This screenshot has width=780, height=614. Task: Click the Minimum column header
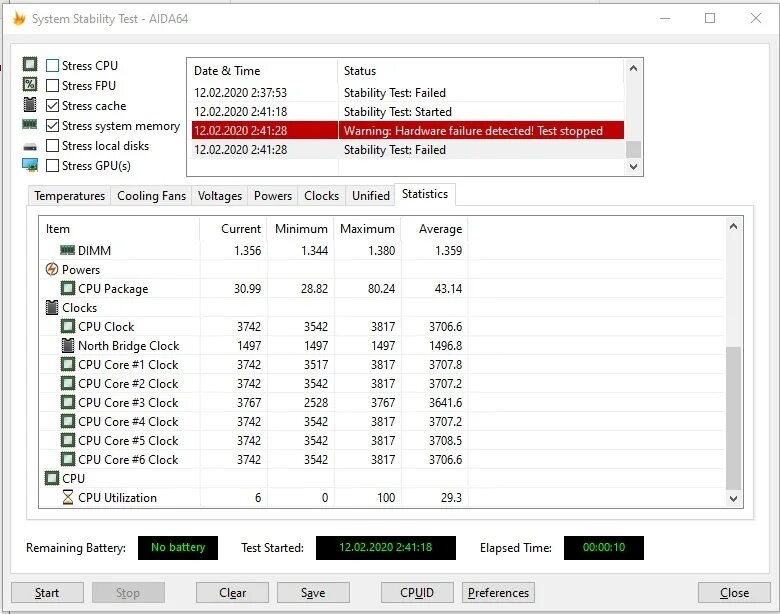point(300,229)
